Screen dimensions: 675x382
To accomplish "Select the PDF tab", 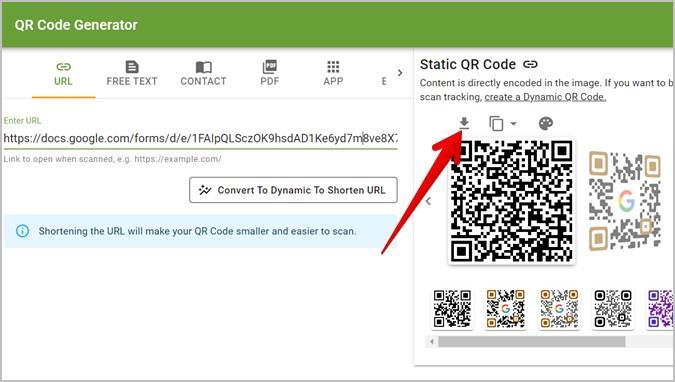I will (x=270, y=74).
